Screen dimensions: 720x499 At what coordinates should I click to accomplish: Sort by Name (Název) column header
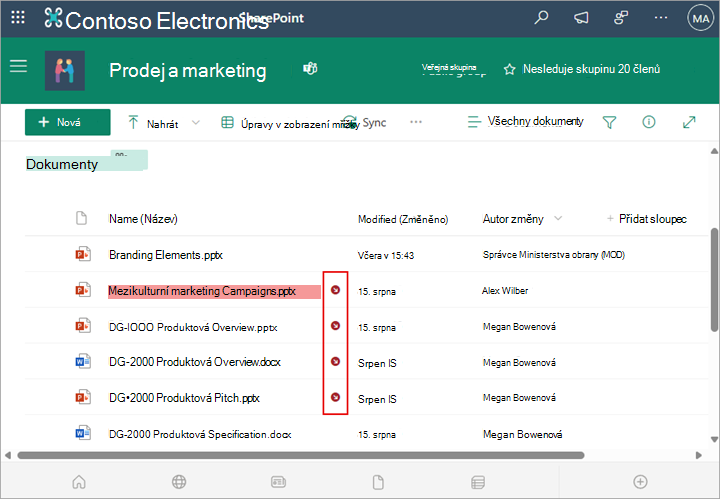[143, 219]
